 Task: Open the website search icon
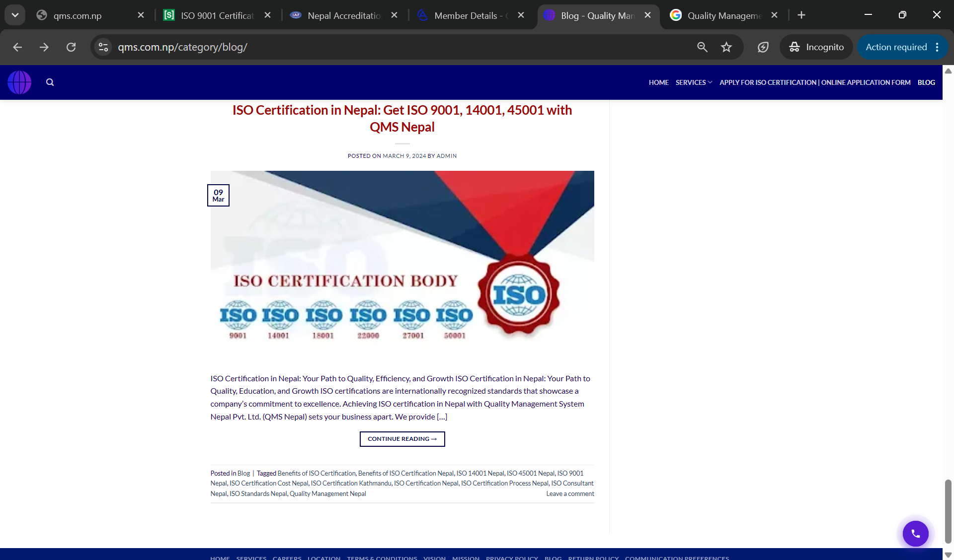(x=50, y=82)
